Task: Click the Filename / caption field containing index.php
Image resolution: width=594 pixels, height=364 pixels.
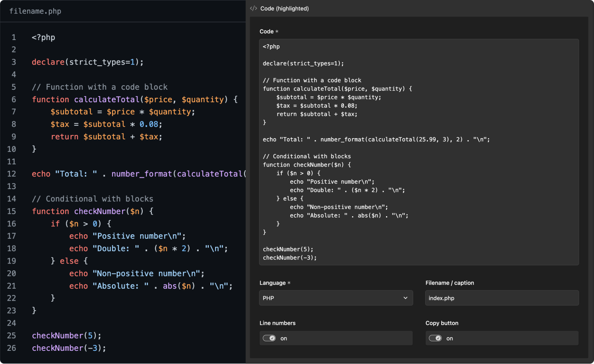Action: click(x=502, y=298)
